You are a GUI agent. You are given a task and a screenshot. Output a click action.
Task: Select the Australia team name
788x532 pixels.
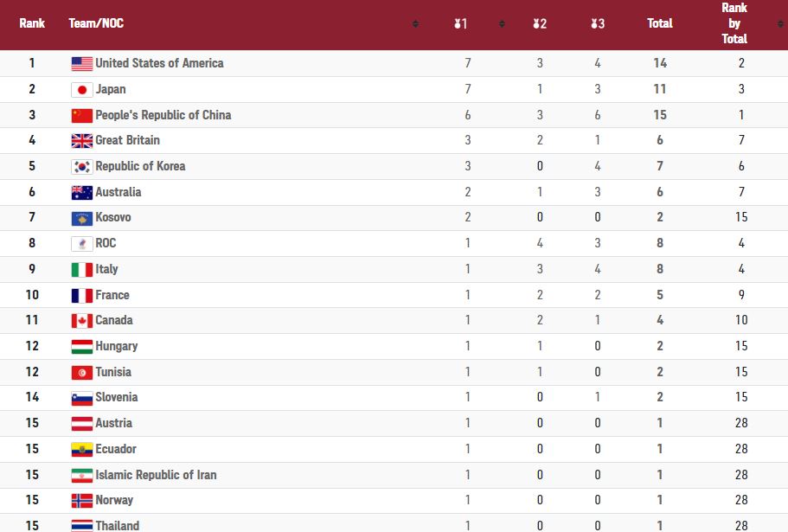click(118, 192)
